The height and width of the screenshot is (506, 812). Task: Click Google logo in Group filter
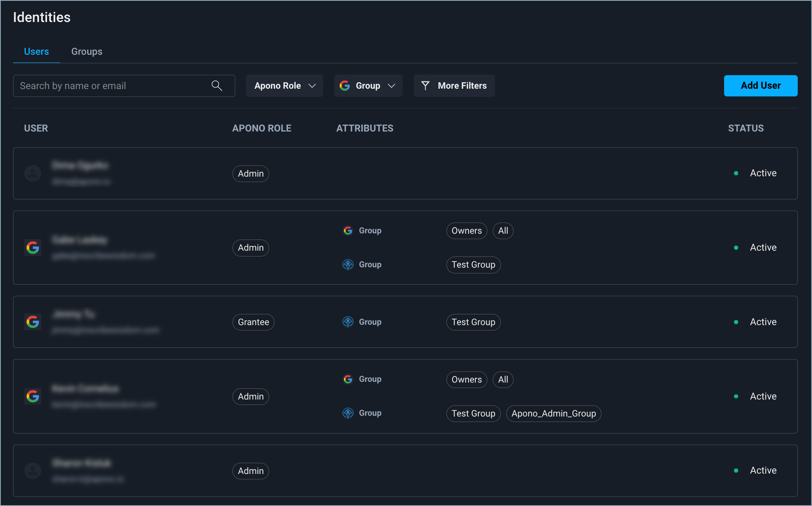pos(345,86)
